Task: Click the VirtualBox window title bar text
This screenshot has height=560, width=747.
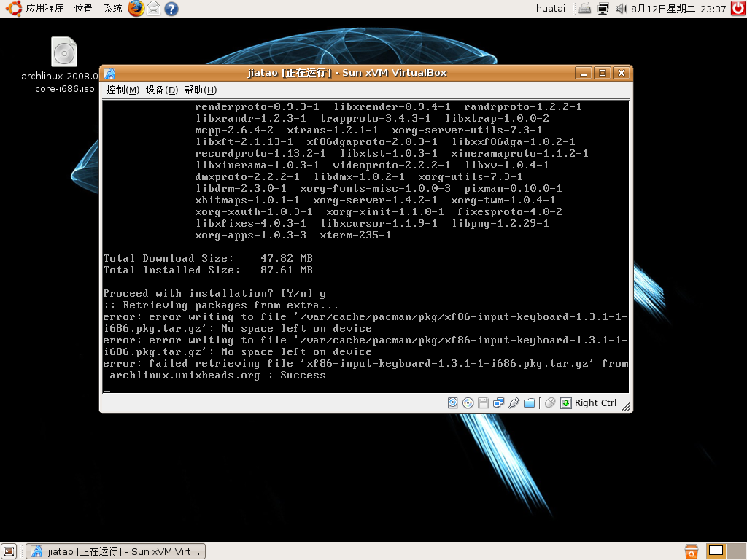Action: tap(347, 73)
